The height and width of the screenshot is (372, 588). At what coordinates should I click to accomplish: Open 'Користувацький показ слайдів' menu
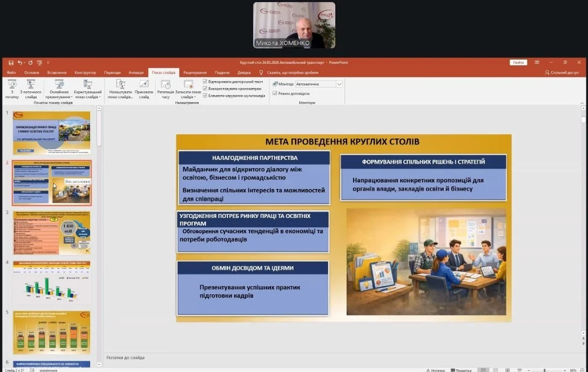88,89
